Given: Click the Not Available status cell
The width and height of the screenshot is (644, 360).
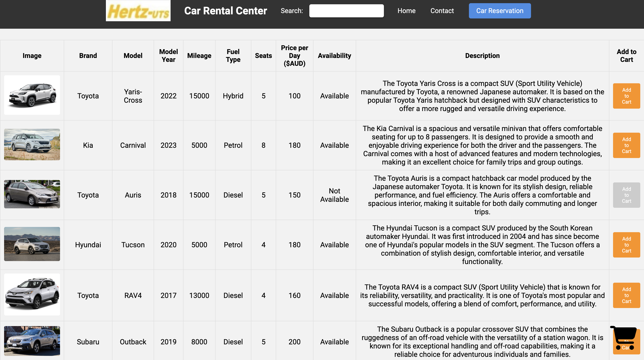Looking at the screenshot, I should pos(334,195).
